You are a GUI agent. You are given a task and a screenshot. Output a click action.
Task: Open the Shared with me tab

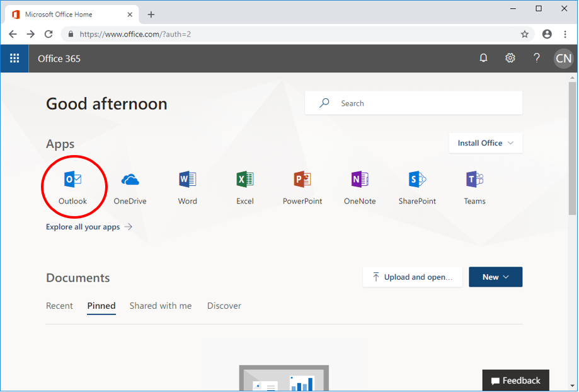pos(161,306)
